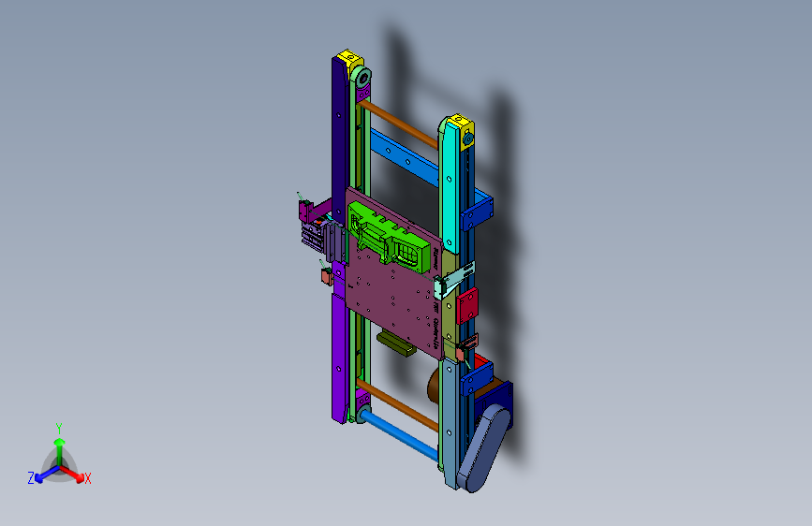Select the olive block below the plate
Screen dimensions: 812x526
396,343
